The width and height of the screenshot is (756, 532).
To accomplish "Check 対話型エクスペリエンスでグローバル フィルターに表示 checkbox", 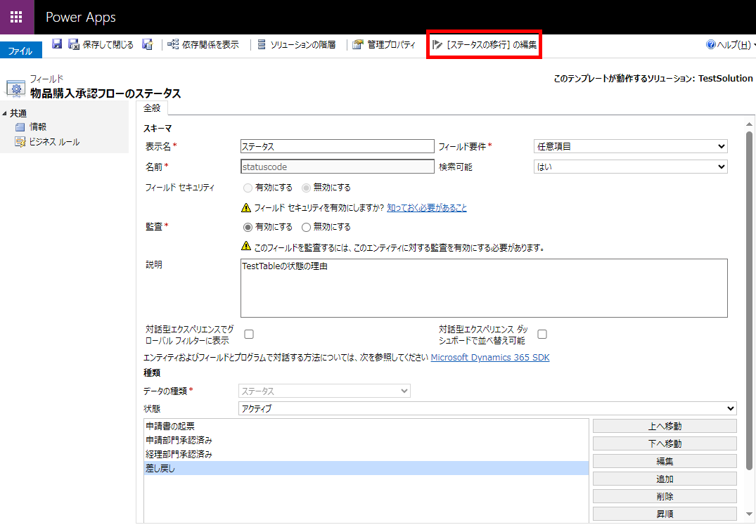I will coord(249,334).
